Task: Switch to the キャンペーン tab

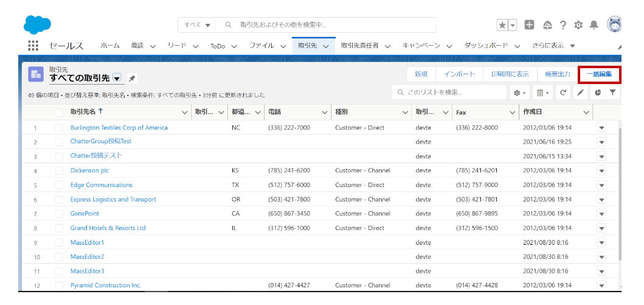Action: 421,46
